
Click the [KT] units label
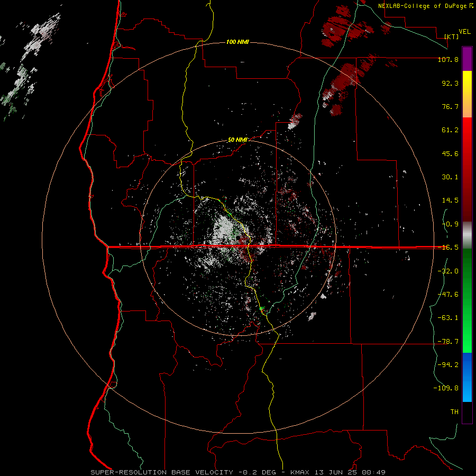(452, 36)
